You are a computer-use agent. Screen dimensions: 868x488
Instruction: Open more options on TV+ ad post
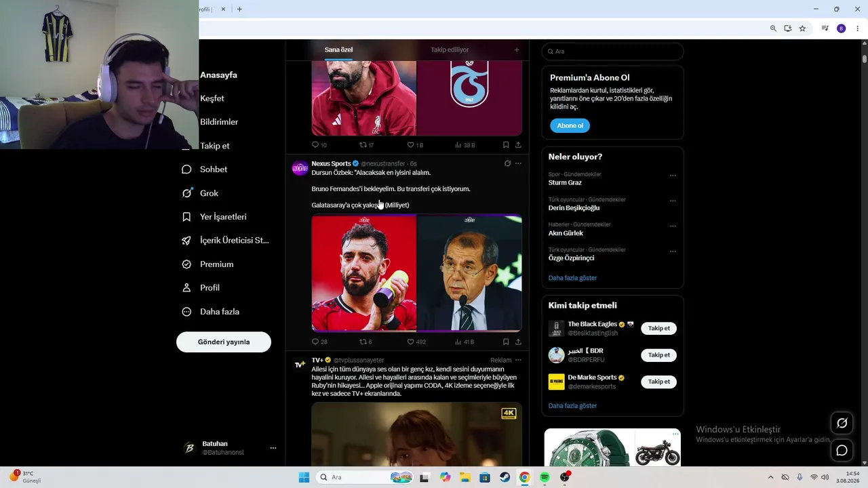click(518, 360)
